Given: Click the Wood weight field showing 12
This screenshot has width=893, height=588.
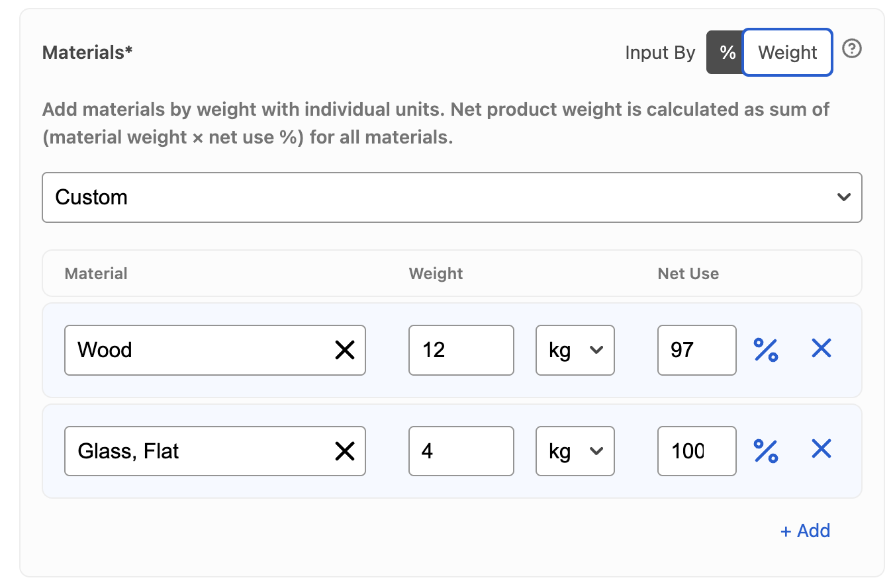Looking at the screenshot, I should click(461, 350).
